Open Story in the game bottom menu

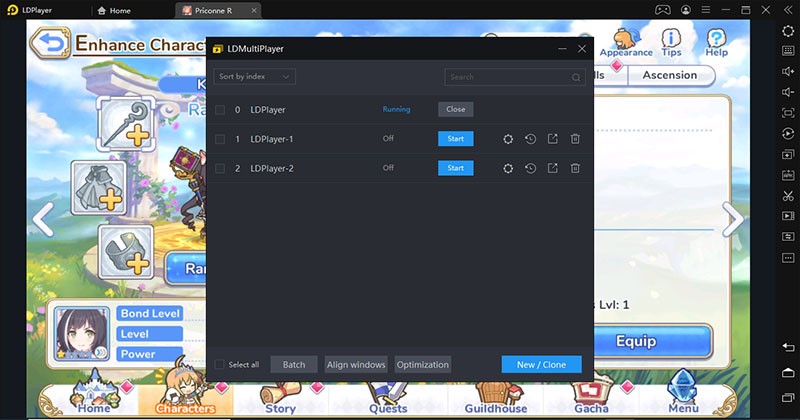[280, 397]
